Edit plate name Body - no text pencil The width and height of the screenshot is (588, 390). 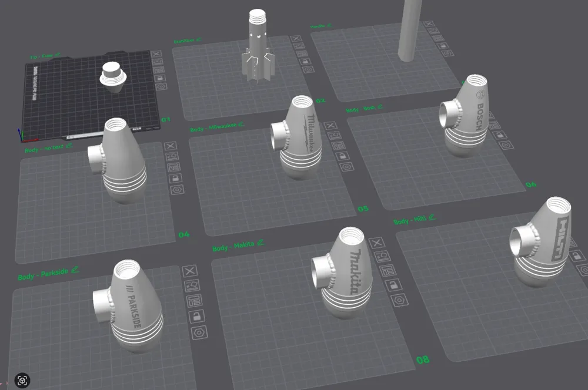(x=69, y=146)
